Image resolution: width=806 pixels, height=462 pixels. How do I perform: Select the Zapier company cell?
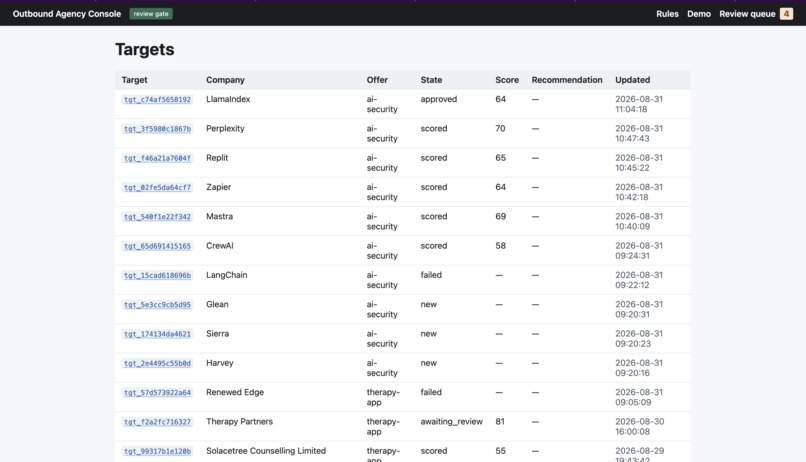tap(218, 187)
